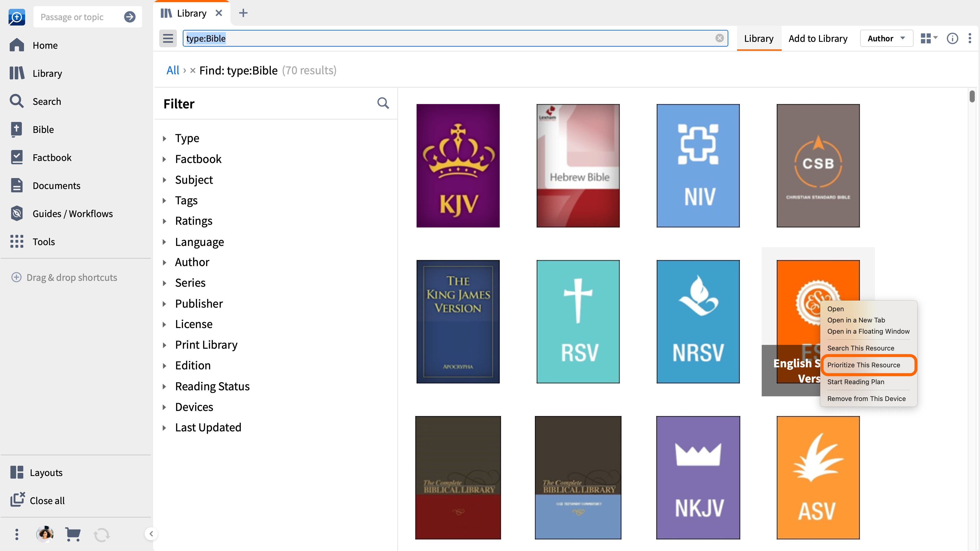Choose Open in a Floating Window
Screen dimensions: 980x551
point(868,331)
